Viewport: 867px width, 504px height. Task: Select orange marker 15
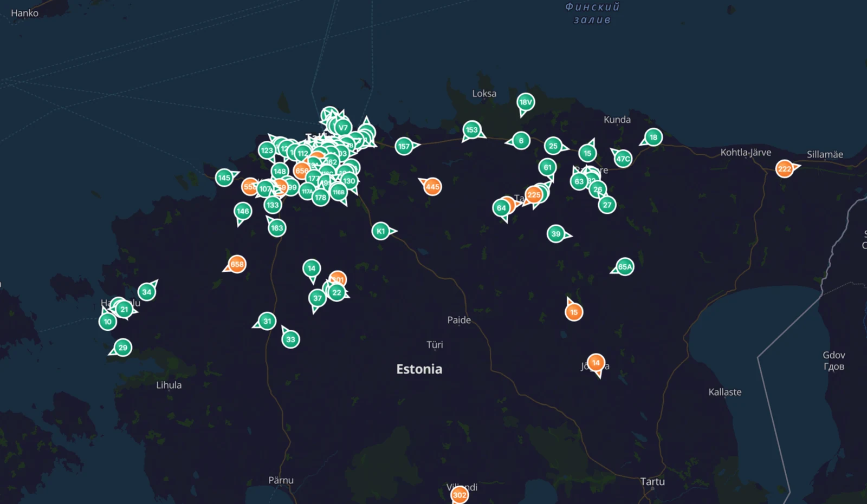click(574, 312)
